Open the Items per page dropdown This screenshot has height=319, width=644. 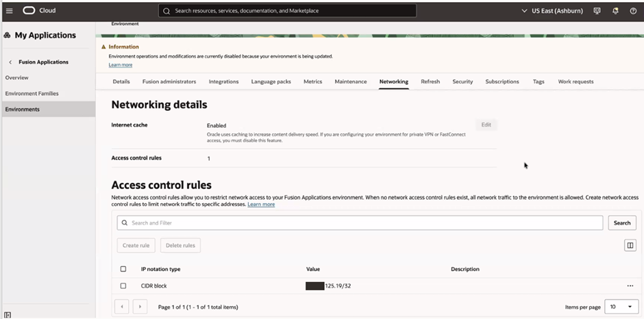coord(621,307)
